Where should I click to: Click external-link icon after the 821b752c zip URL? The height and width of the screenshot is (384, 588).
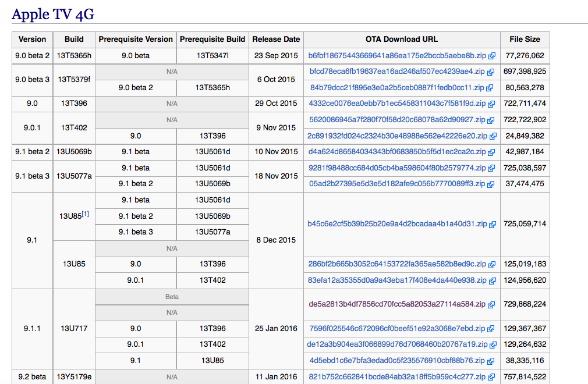coord(491,377)
